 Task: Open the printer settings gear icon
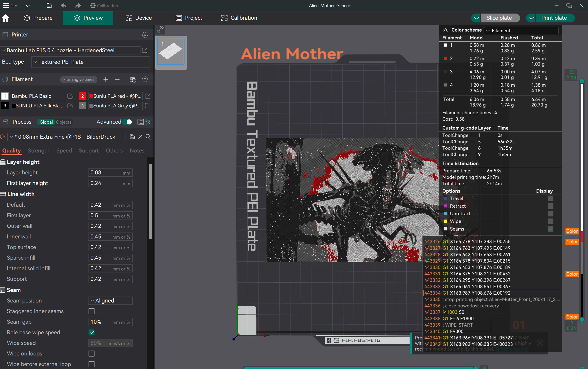pyautogui.click(x=145, y=35)
